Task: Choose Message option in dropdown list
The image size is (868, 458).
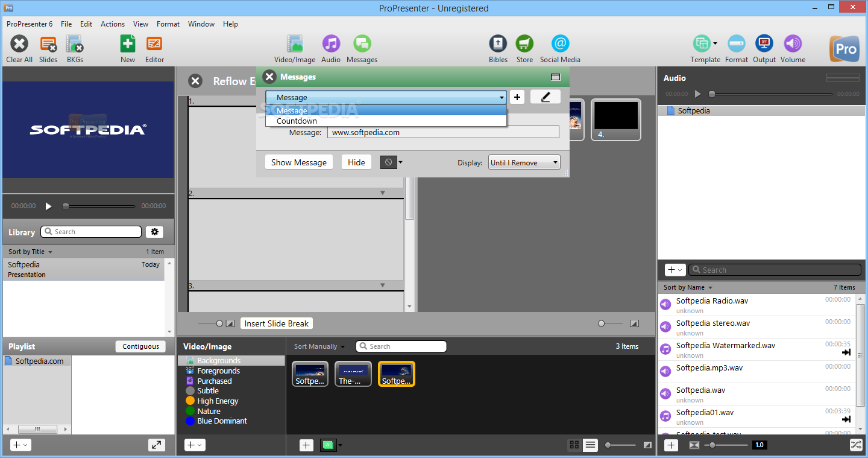Action: click(x=386, y=110)
